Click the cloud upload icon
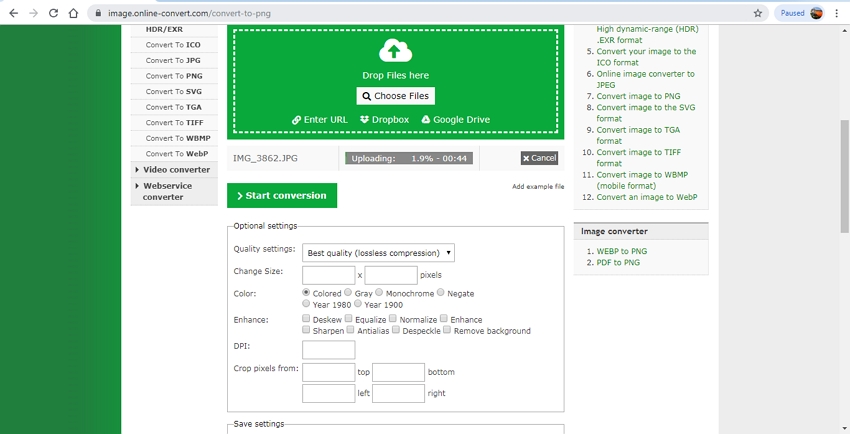The image size is (850, 434). click(x=395, y=51)
